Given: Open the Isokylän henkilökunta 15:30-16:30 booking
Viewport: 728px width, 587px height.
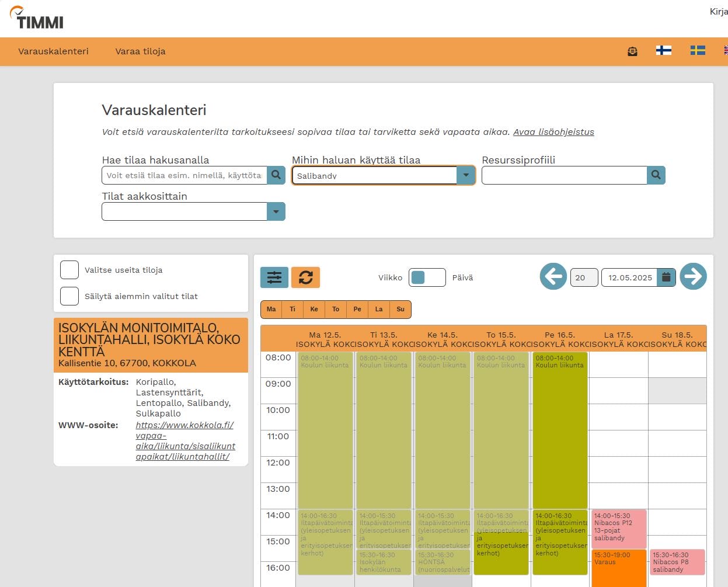Looking at the screenshot, I should coord(384,562).
